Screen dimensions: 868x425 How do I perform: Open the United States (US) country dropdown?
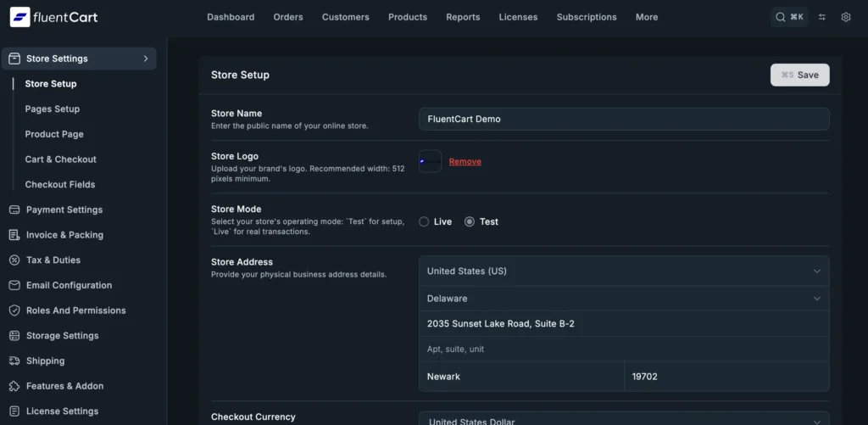tap(623, 271)
